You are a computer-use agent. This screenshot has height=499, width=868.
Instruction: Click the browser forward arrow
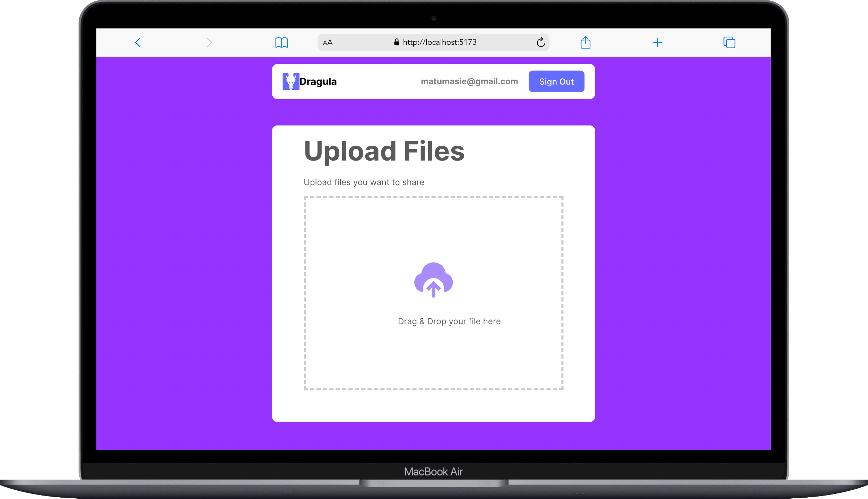(x=209, y=42)
